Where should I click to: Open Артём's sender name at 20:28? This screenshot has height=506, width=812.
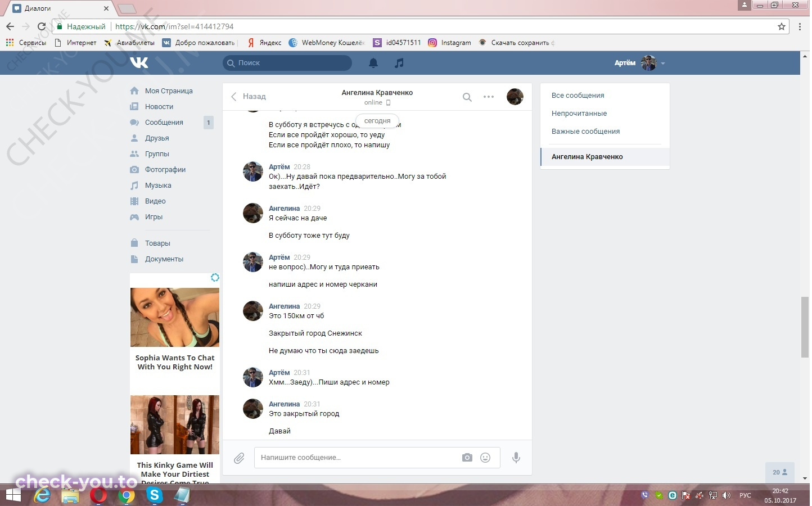pos(279,167)
